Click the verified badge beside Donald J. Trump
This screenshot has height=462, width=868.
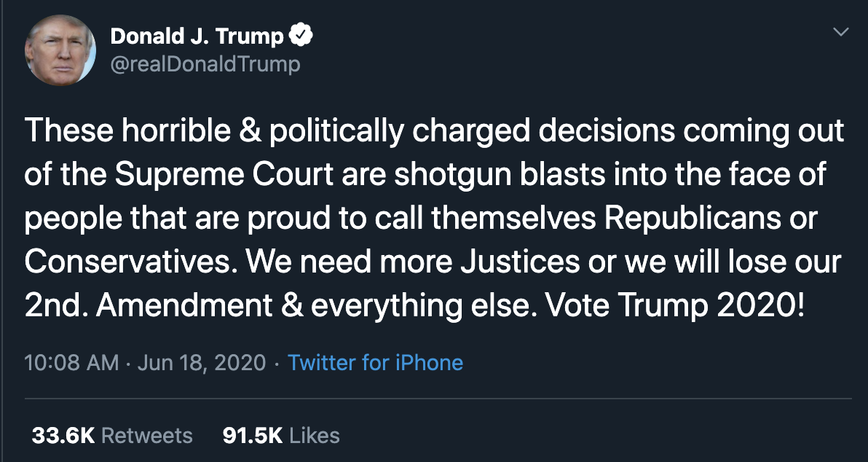pyautogui.click(x=301, y=36)
